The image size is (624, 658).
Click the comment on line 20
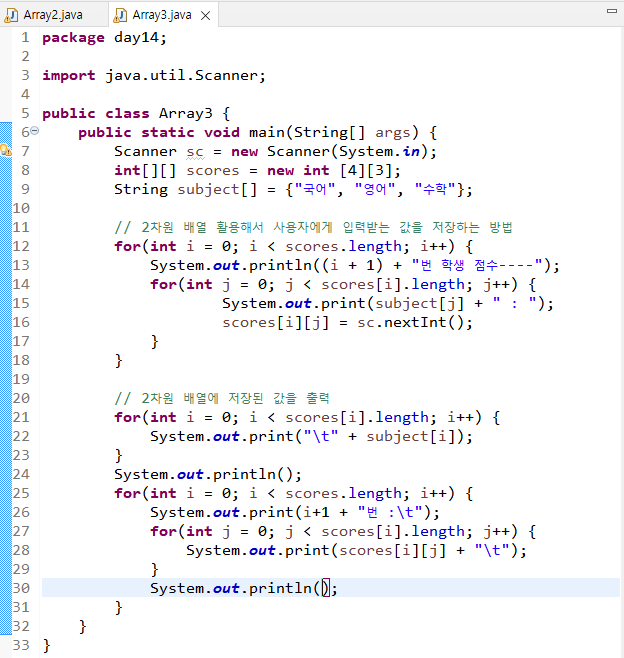(222, 398)
